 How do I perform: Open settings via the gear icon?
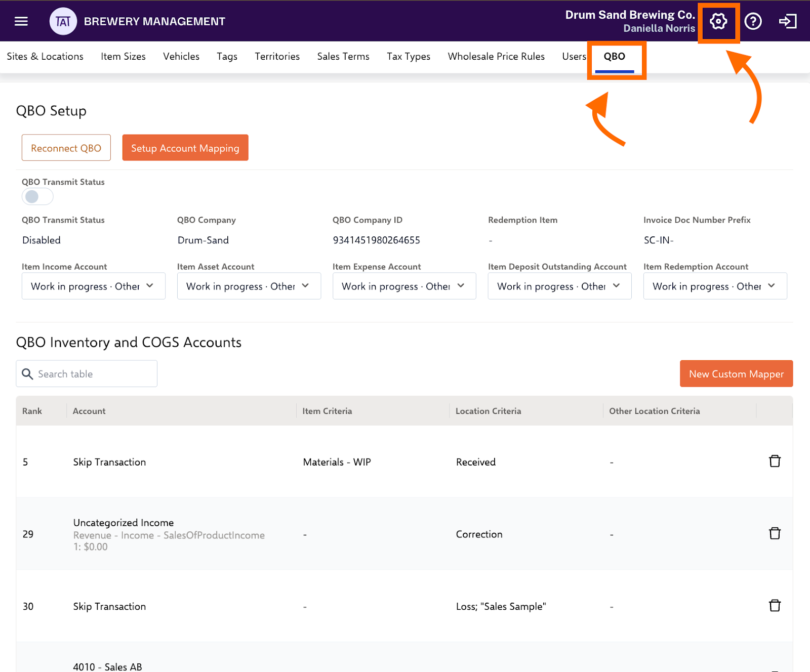718,21
